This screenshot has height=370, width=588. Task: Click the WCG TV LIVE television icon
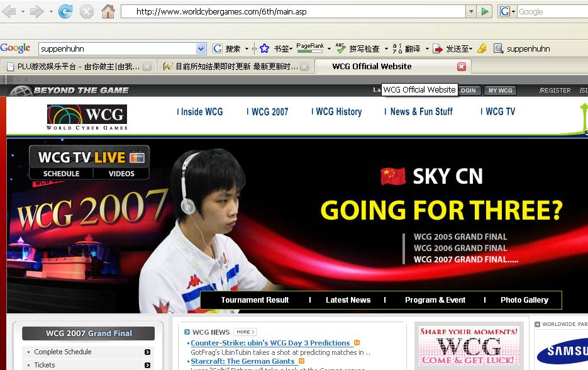137,157
